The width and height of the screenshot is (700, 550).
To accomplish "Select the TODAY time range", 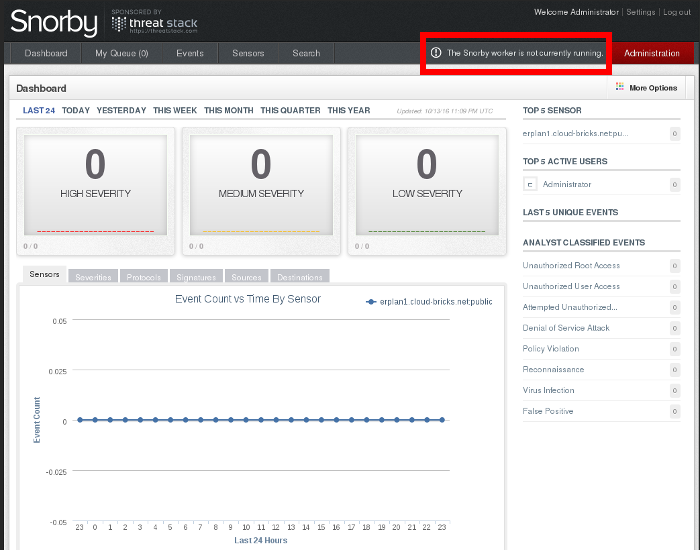I will tap(76, 110).
